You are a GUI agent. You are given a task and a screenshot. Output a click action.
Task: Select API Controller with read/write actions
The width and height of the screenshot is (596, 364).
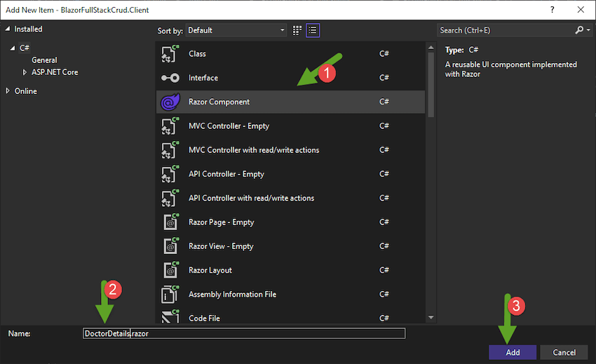point(251,198)
